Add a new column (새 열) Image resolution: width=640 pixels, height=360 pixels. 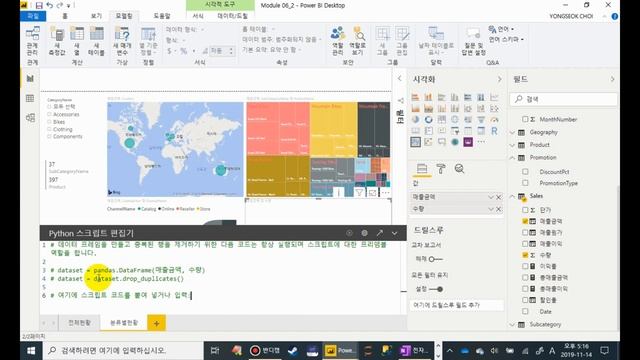point(77,41)
